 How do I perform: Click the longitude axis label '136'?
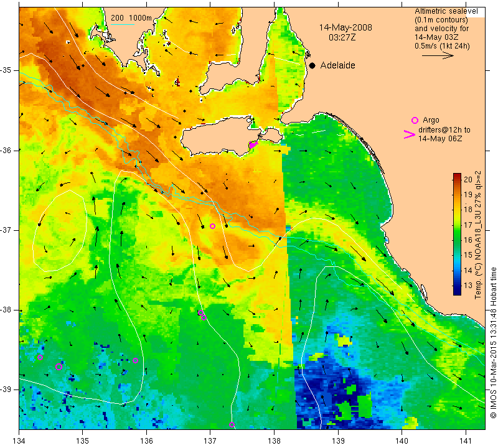click(146, 441)
